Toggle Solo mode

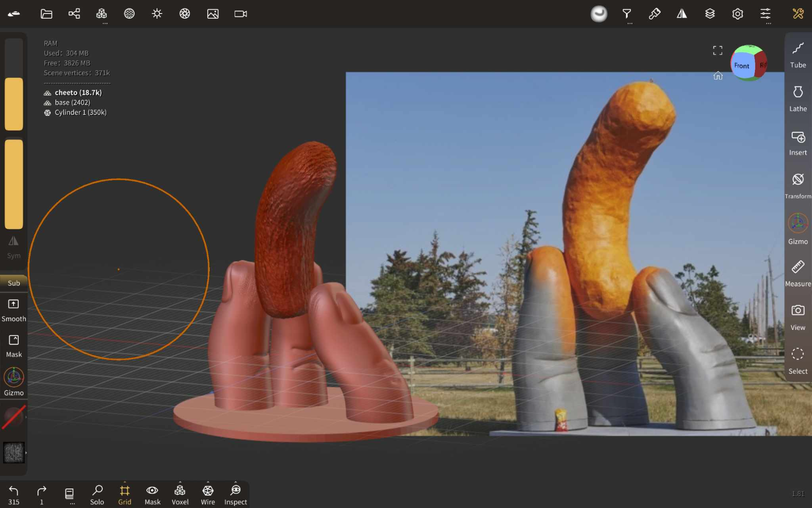97,494
